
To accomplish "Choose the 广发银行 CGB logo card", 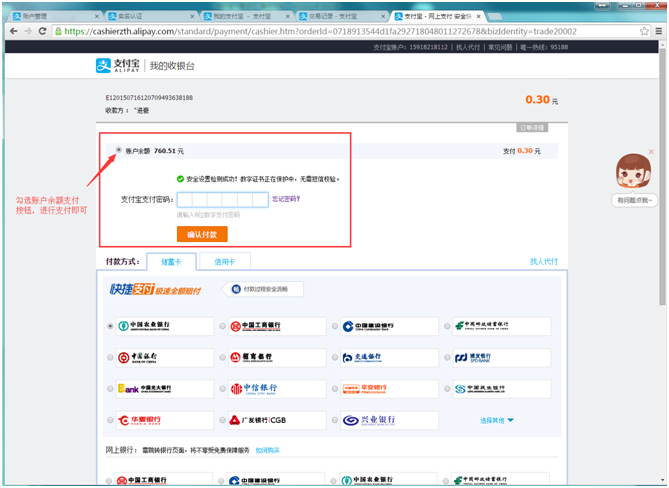I will tap(277, 420).
